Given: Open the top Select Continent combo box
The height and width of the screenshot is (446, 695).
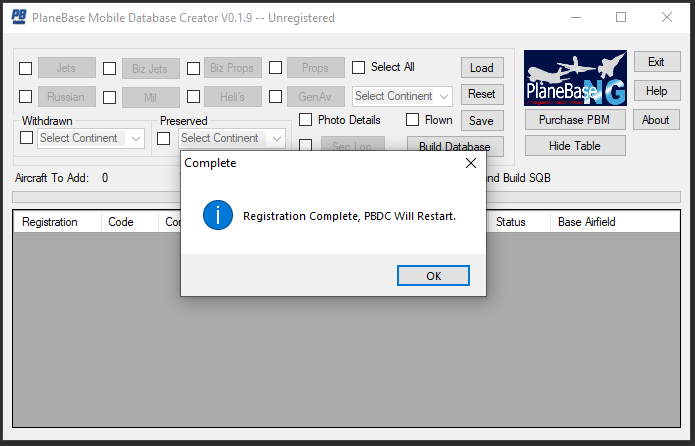Looking at the screenshot, I should coord(402,96).
